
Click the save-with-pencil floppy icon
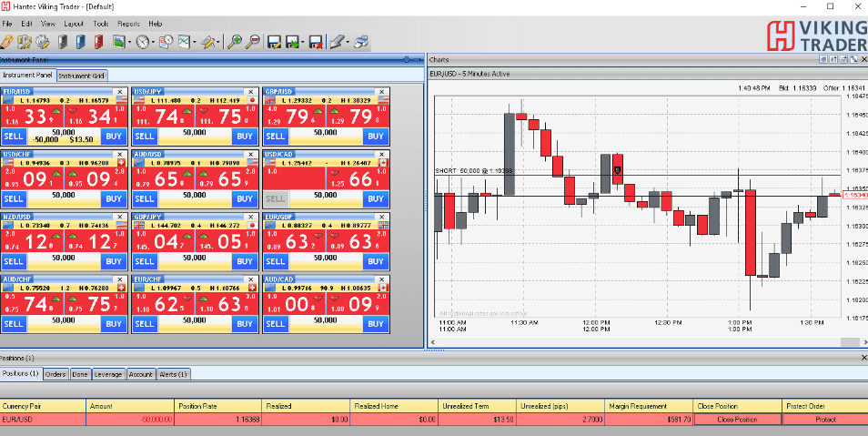click(x=274, y=42)
